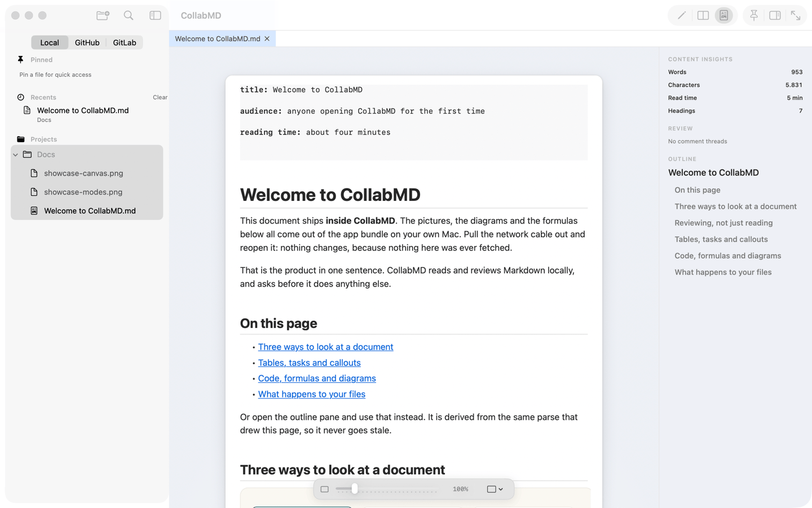Click the fit-page icon left of zoom slider
This screenshot has width=812, height=508.
pos(324,489)
